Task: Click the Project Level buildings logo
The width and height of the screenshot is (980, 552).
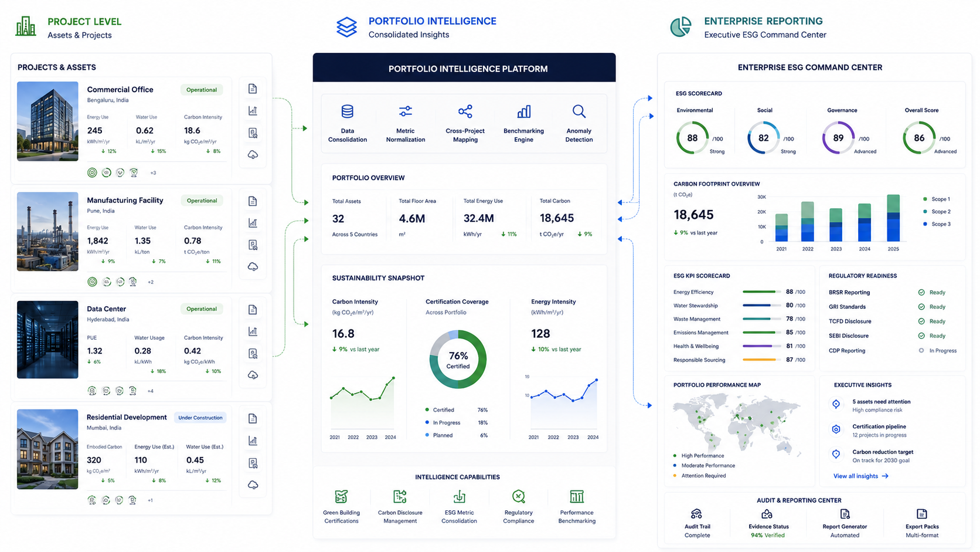Action: pyautogui.click(x=26, y=26)
